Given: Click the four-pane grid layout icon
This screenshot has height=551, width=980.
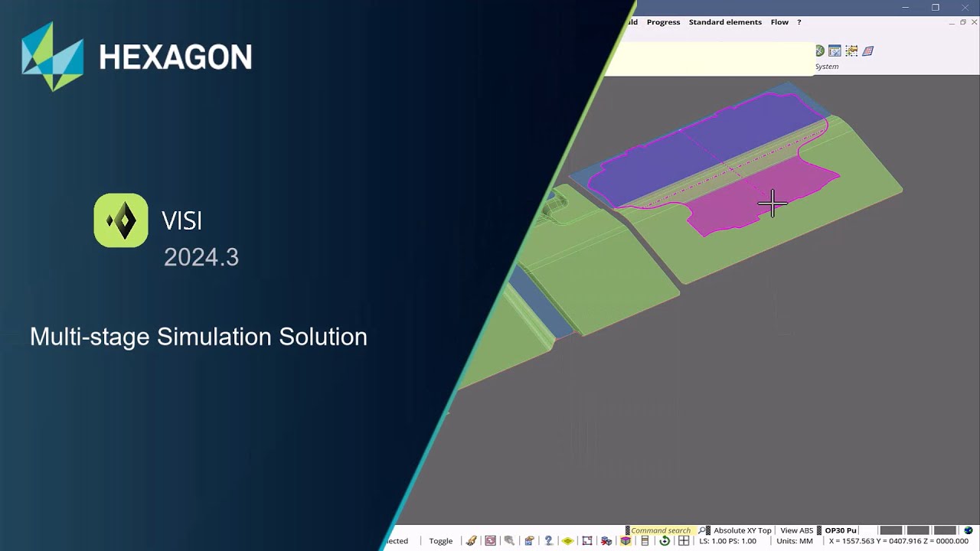Looking at the screenshot, I should 684,540.
